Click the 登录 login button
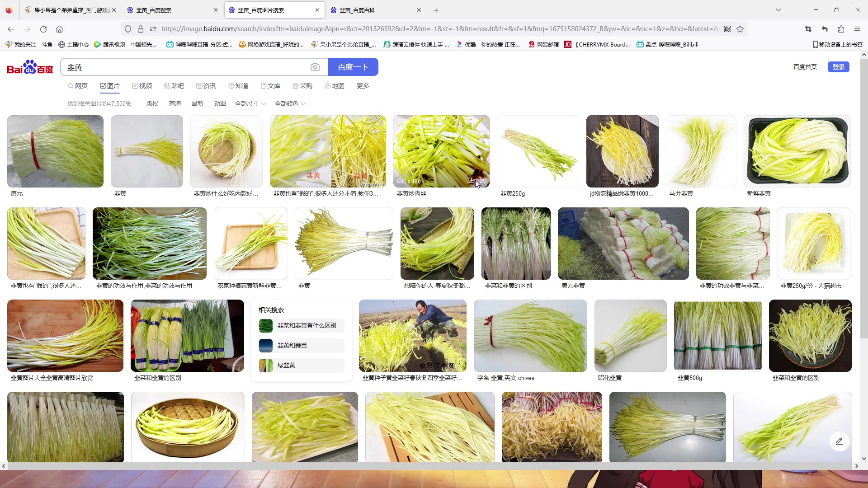868x488 pixels. [x=838, y=67]
